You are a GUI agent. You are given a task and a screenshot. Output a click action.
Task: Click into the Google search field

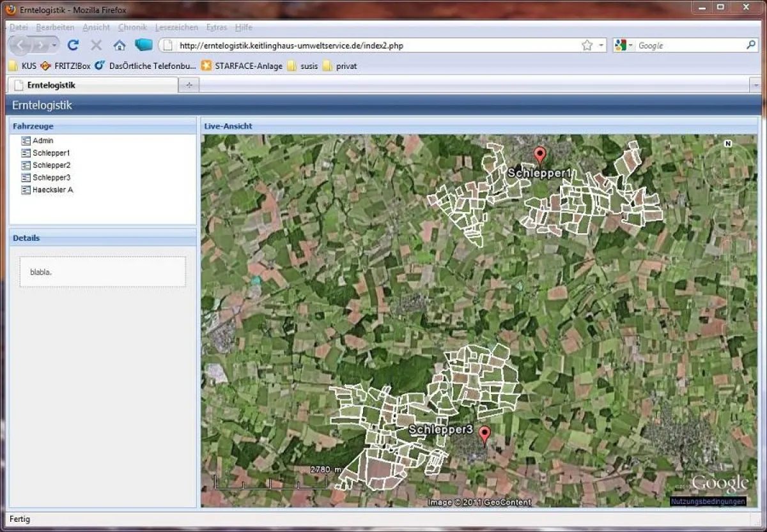pos(689,45)
